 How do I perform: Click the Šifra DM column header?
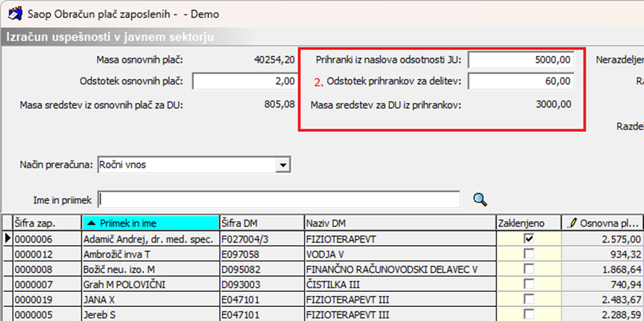point(262,223)
